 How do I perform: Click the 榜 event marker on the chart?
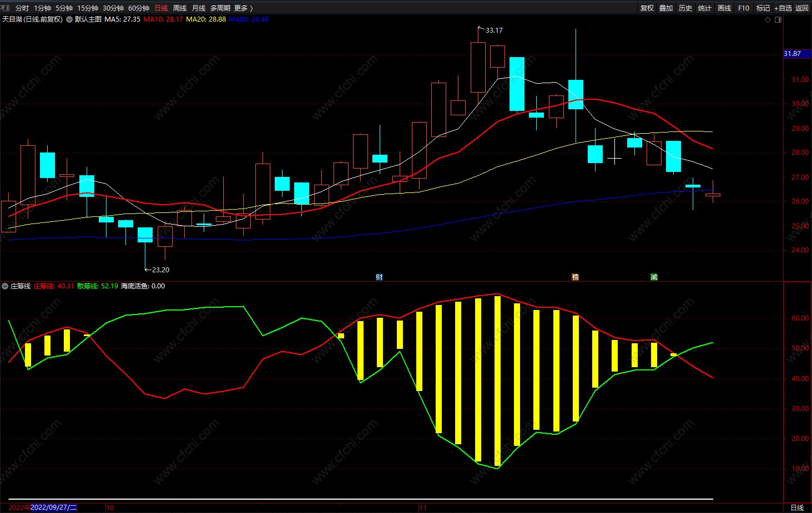pos(576,277)
